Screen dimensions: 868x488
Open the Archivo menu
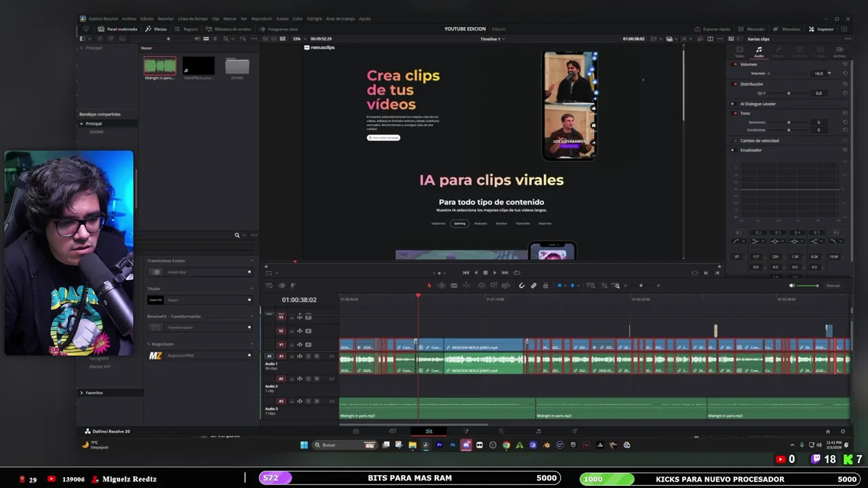coord(129,19)
